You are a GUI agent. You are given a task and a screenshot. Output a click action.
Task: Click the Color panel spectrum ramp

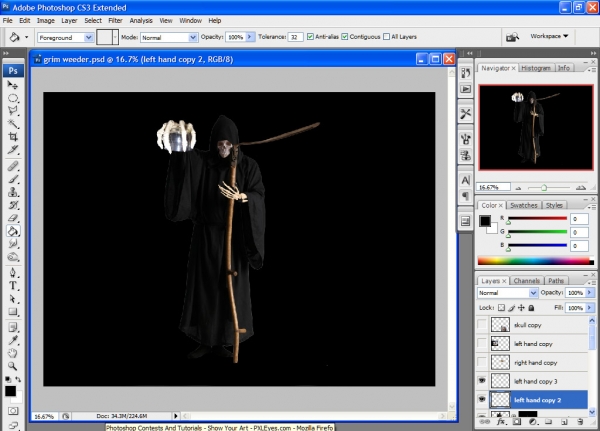[536, 261]
